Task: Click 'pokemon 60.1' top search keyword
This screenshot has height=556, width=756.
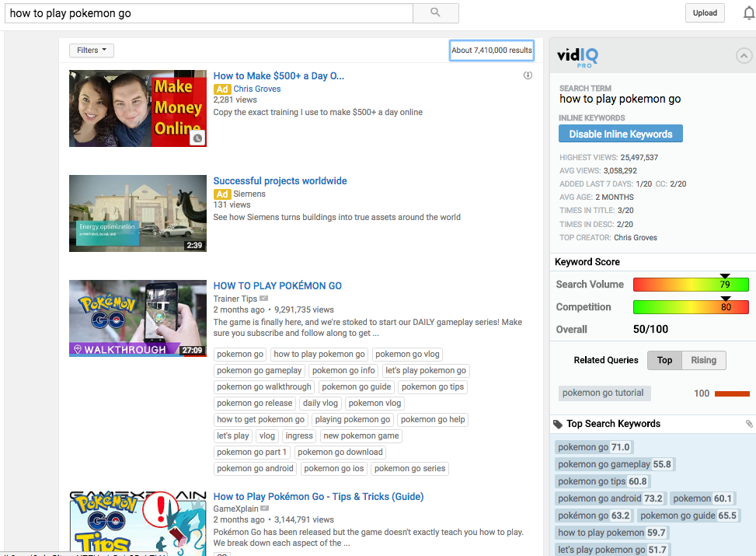Action: pos(702,498)
